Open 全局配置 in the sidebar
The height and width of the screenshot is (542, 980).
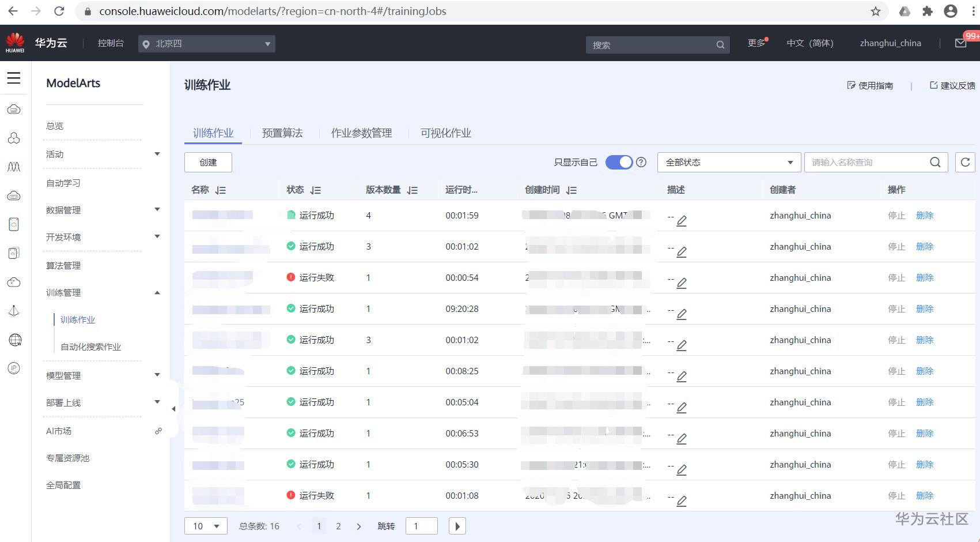tap(63, 485)
